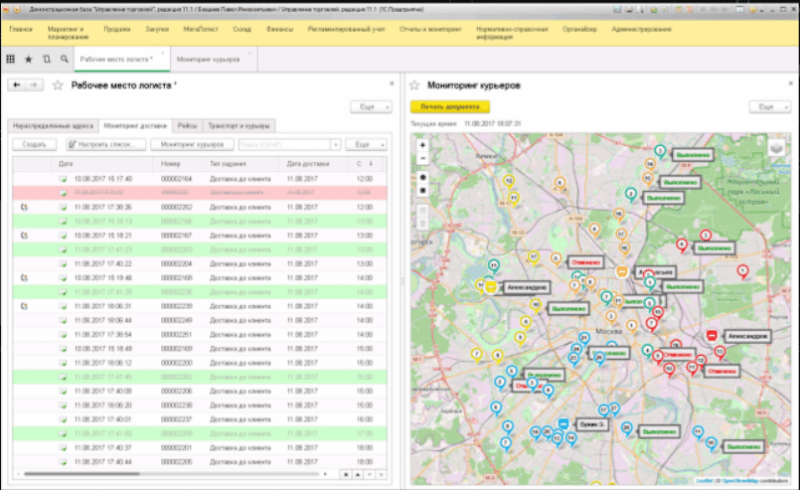
Task: Click the back navigation arrow button
Action: point(17,86)
